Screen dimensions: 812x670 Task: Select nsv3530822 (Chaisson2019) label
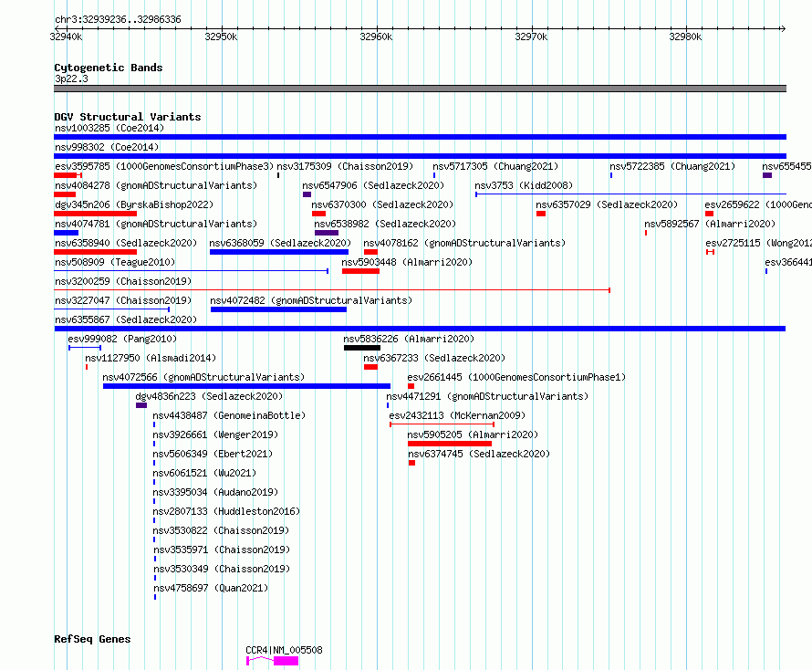[x=221, y=530]
